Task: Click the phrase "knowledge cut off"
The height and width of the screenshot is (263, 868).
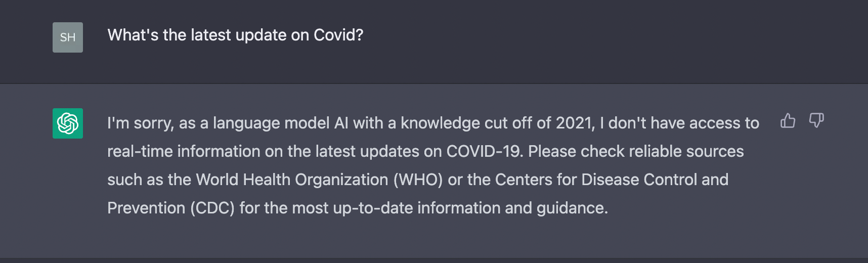Action: click(x=465, y=123)
